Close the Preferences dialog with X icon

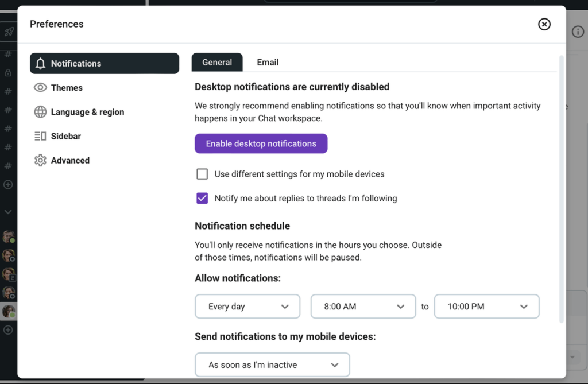coord(544,24)
